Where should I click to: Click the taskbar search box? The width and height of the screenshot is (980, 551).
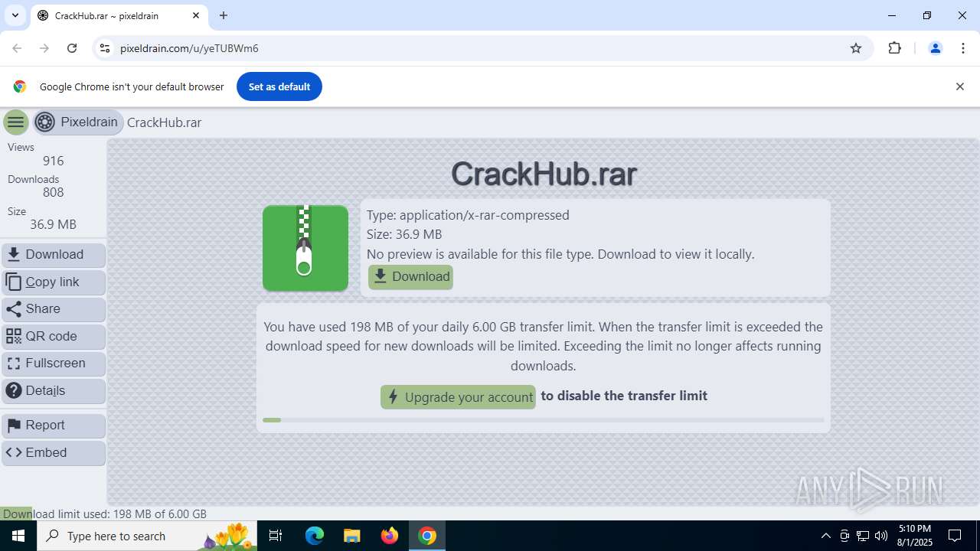pos(147,536)
